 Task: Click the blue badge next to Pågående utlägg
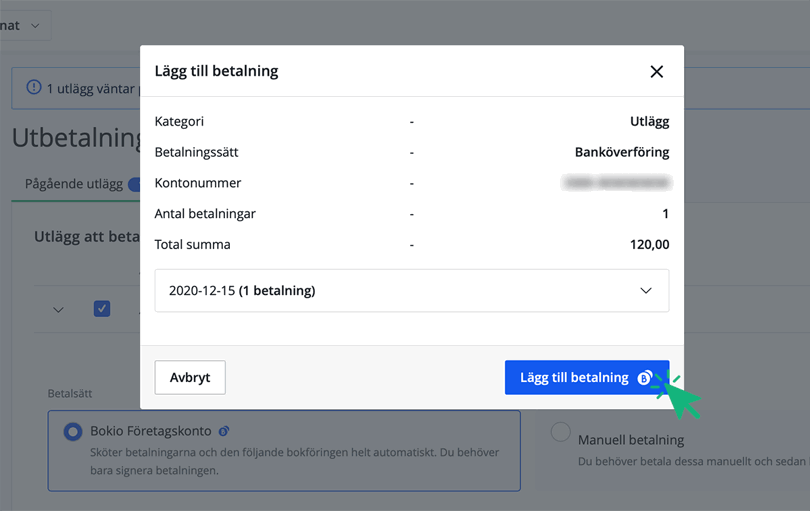point(134,184)
